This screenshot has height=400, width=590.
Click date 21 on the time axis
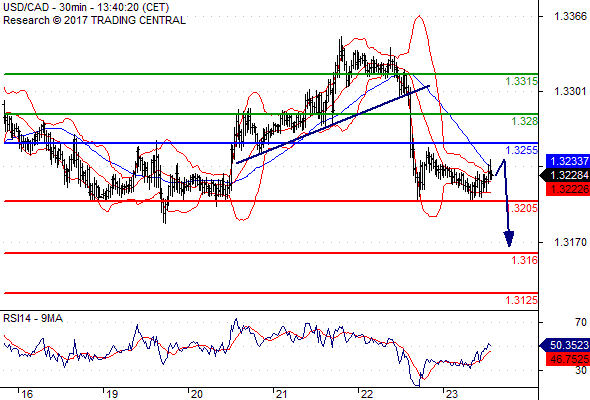pos(281,394)
